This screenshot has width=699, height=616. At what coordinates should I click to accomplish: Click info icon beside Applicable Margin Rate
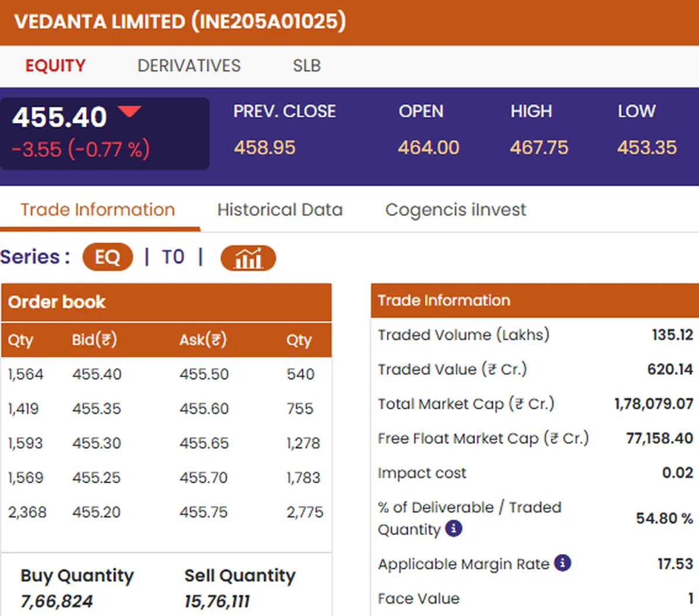[x=562, y=563]
